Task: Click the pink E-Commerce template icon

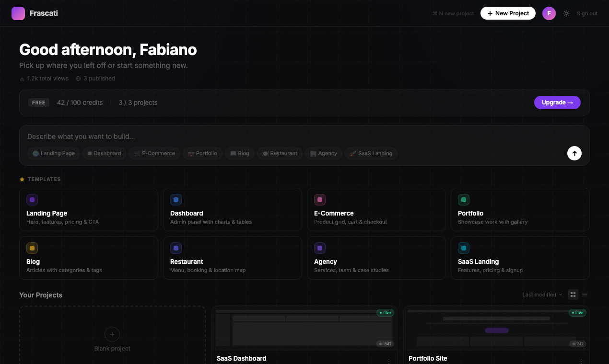Action: 320,200
